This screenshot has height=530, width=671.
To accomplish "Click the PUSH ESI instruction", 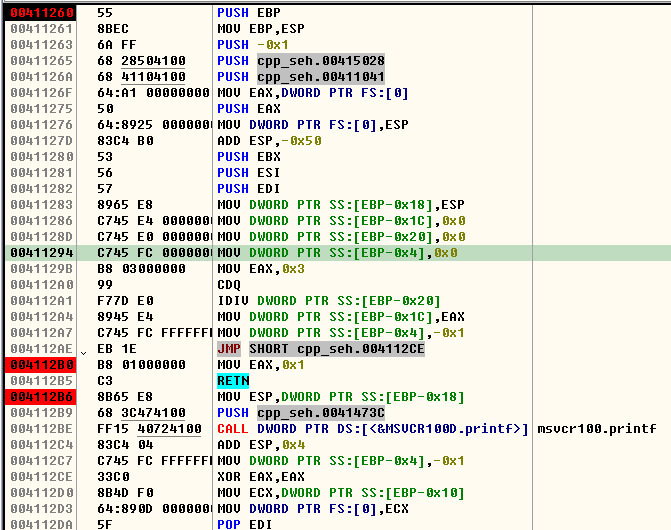I will coord(249,173).
